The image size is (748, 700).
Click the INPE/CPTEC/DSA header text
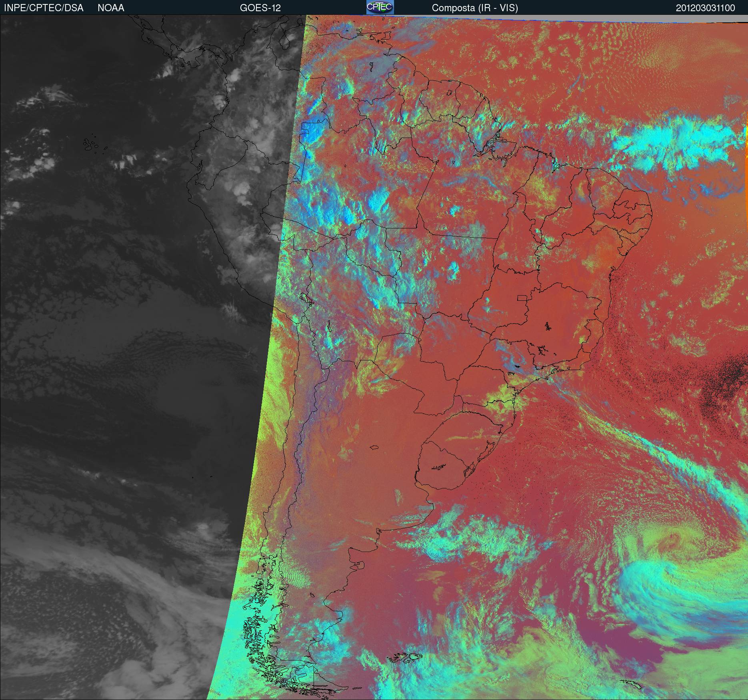coord(44,8)
